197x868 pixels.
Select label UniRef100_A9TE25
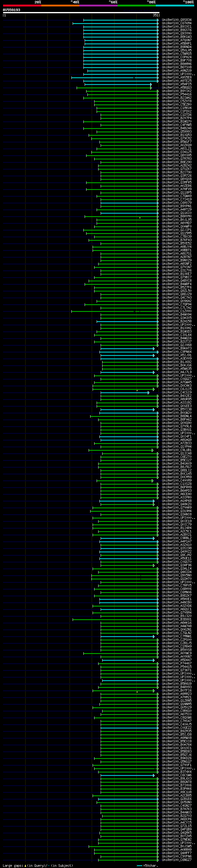coord(177,81)
